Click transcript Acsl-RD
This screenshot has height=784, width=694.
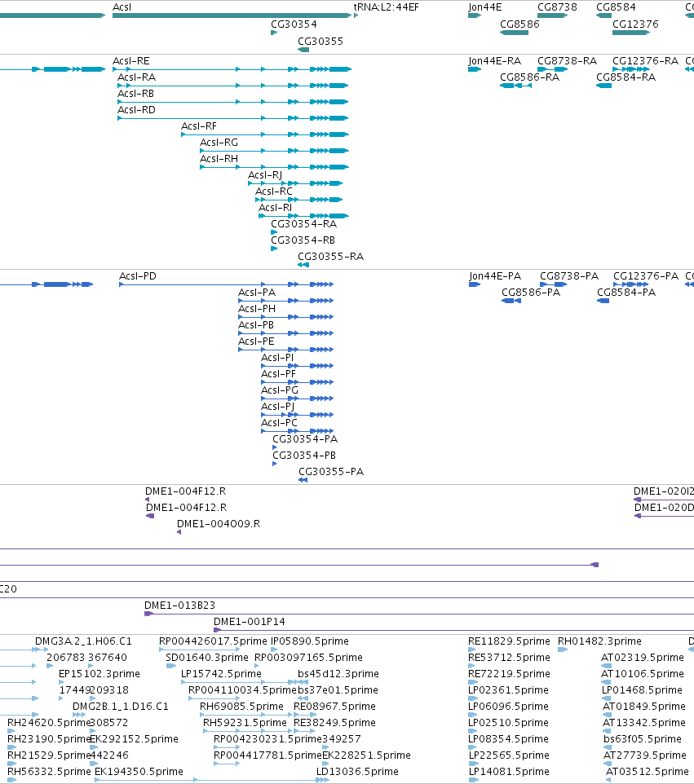pos(137,109)
